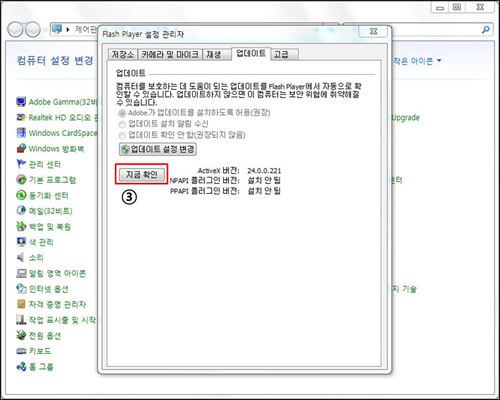Open the 기본 프로그램 icon
Viewport: 500px width, 400px height.
point(21,180)
